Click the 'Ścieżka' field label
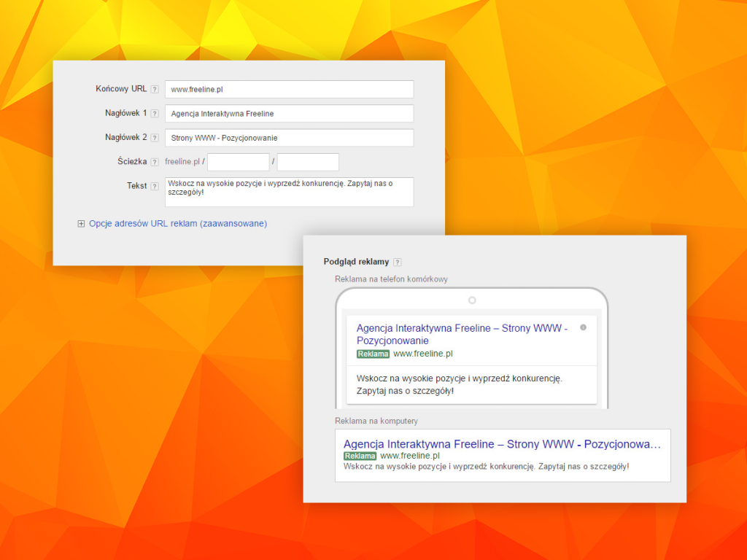 tap(132, 161)
